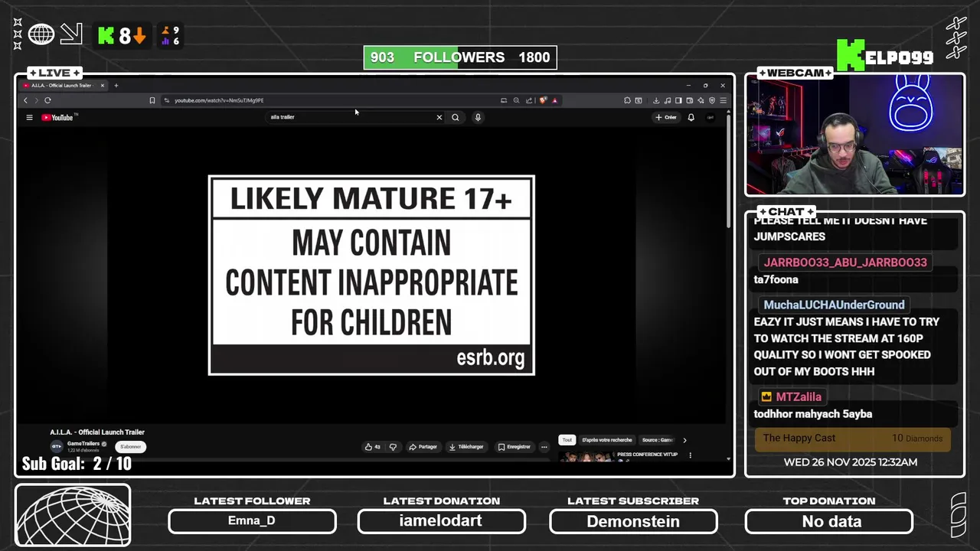Open browser downloads icon

coord(656,100)
